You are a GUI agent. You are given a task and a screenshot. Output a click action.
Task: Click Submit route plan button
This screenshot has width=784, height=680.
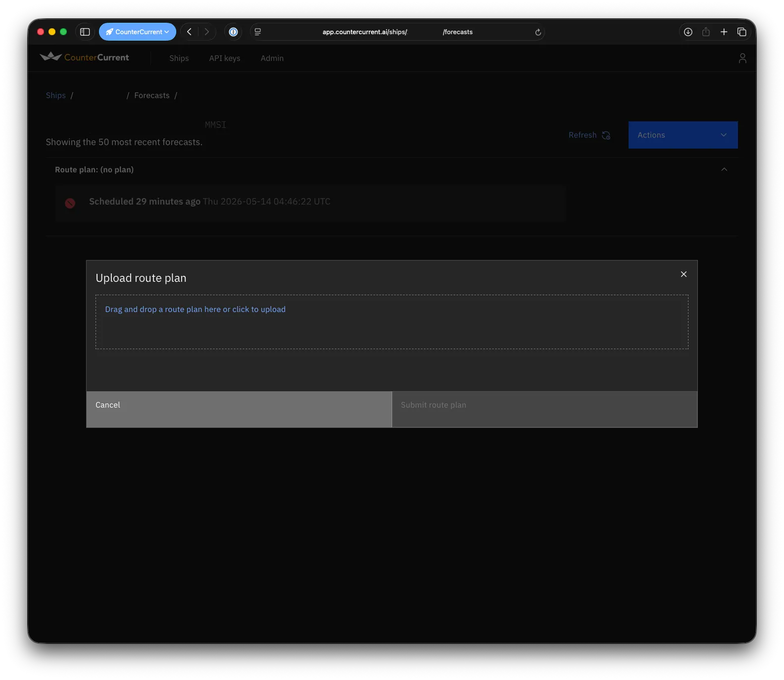[544, 409]
